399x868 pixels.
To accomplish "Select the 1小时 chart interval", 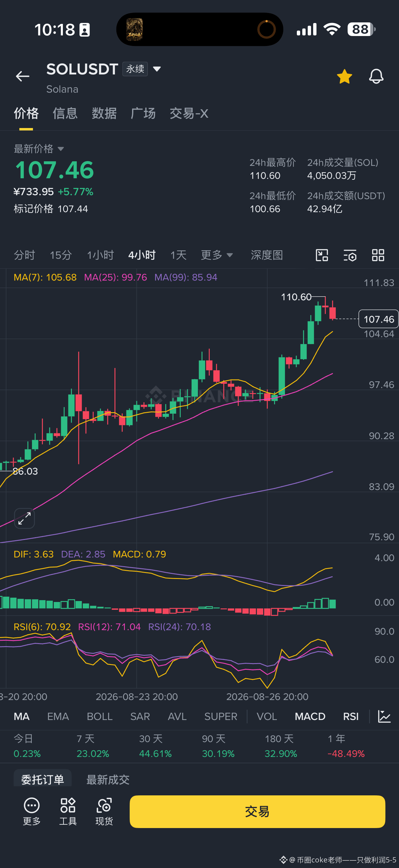I will 101,255.
